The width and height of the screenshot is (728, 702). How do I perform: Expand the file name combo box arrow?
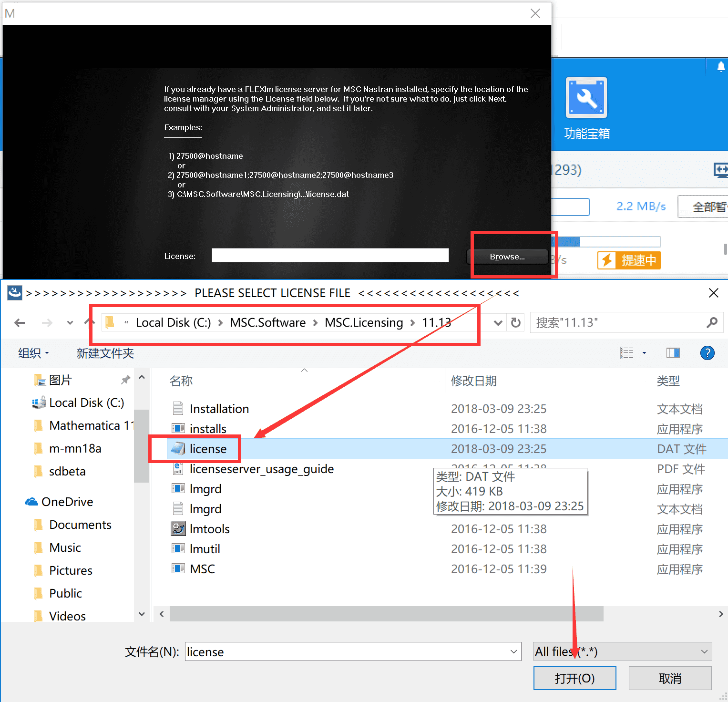[513, 651]
